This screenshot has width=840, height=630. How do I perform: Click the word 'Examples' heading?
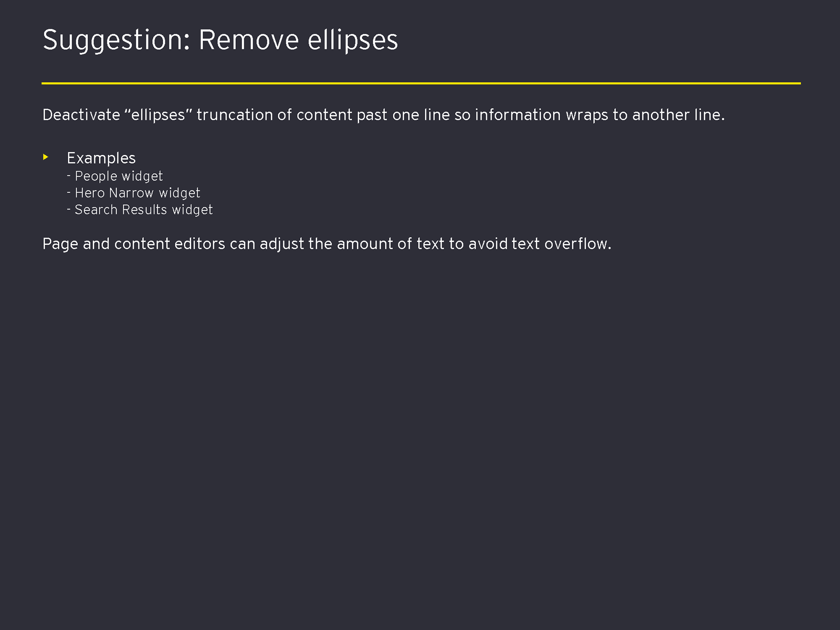pyautogui.click(x=101, y=158)
